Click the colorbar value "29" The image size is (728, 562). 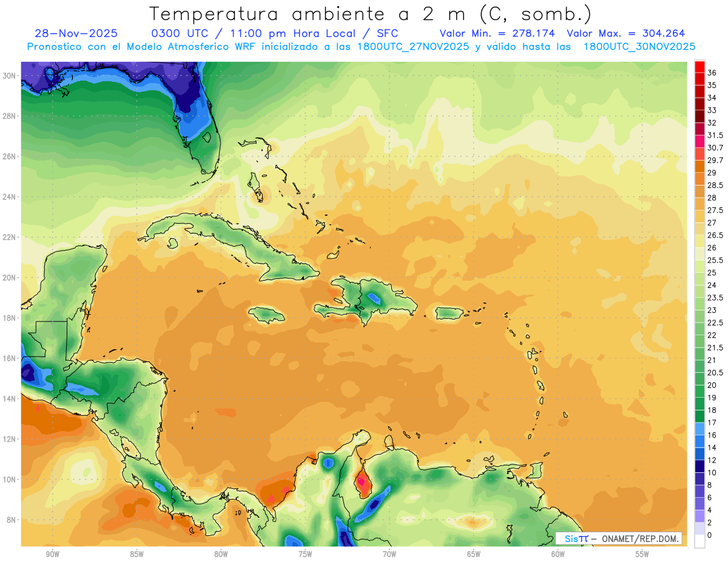coord(712,173)
